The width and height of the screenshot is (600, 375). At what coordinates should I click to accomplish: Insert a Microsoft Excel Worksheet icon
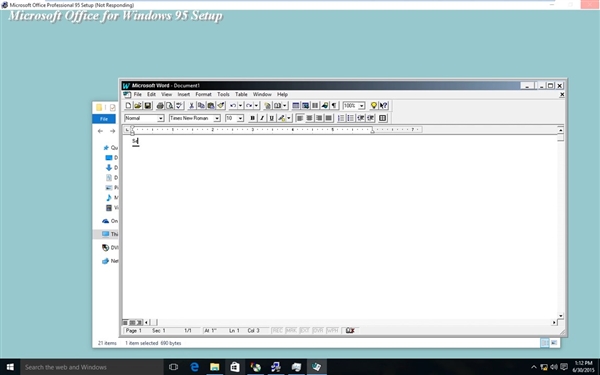pyautogui.click(x=305, y=106)
